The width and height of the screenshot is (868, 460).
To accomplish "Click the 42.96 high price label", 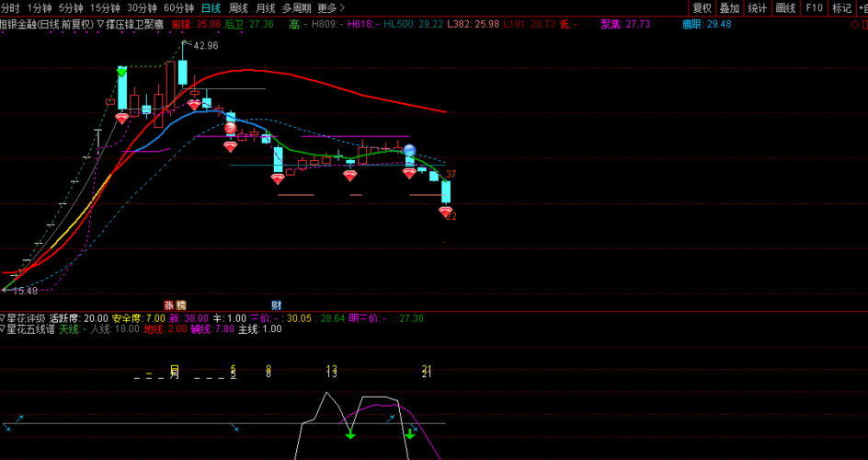I will pyautogui.click(x=206, y=46).
